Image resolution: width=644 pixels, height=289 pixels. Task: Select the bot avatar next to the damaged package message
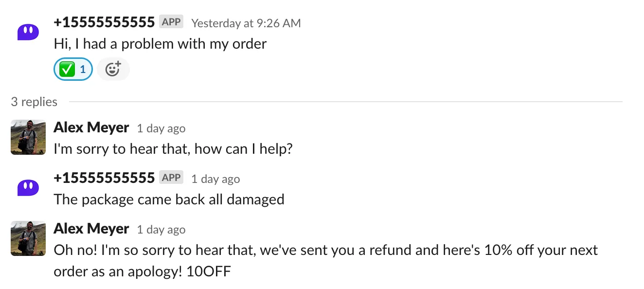28,187
